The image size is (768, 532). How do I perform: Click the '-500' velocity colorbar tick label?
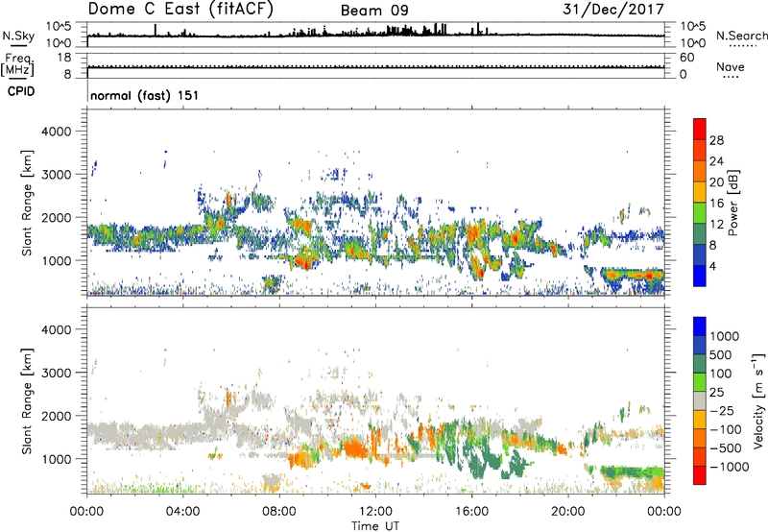click(726, 447)
